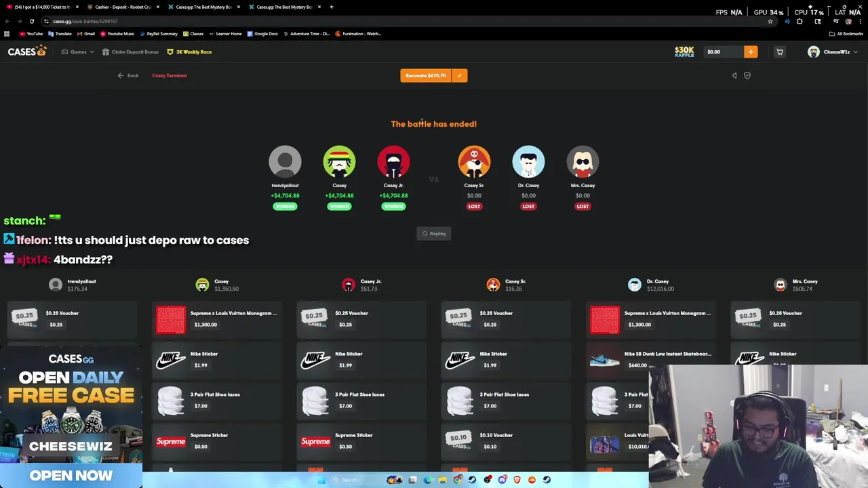Click Dr. Casey's column header avatar at $12,016.00
Screen dimensions: 868x488
coord(634,285)
